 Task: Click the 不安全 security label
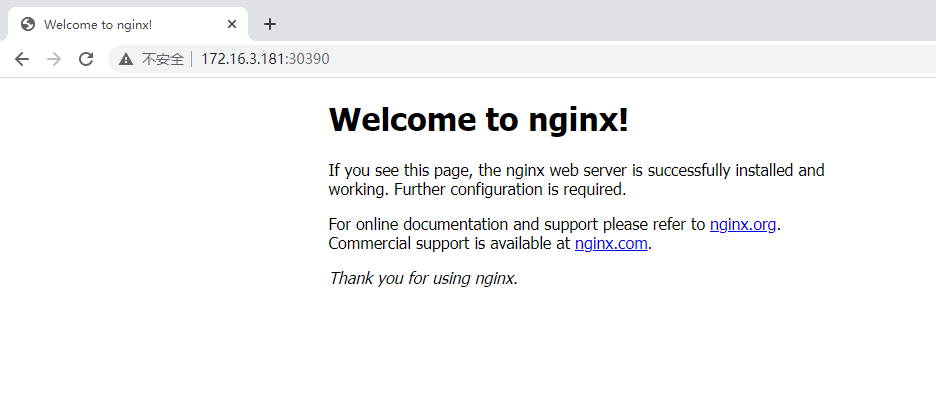[x=162, y=59]
